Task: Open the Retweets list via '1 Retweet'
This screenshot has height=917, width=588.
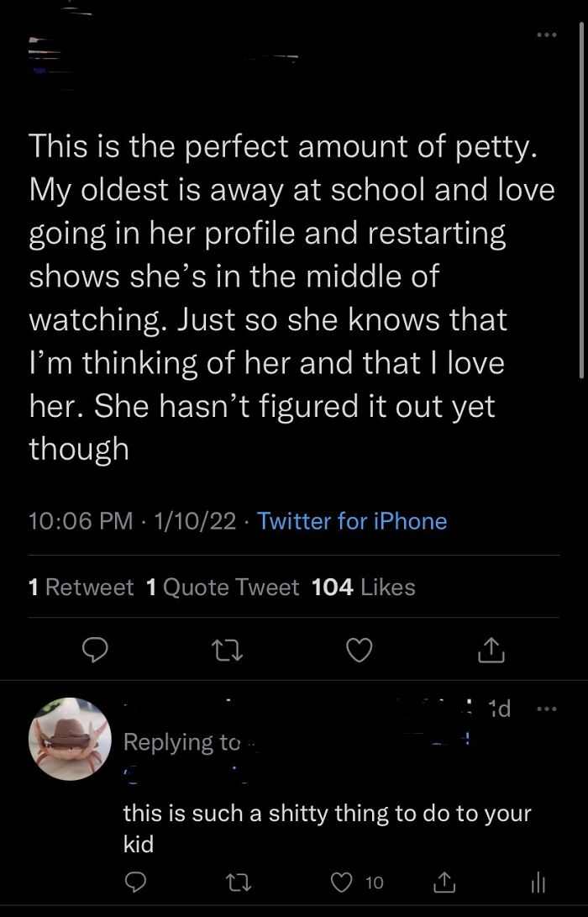Action: 81,587
